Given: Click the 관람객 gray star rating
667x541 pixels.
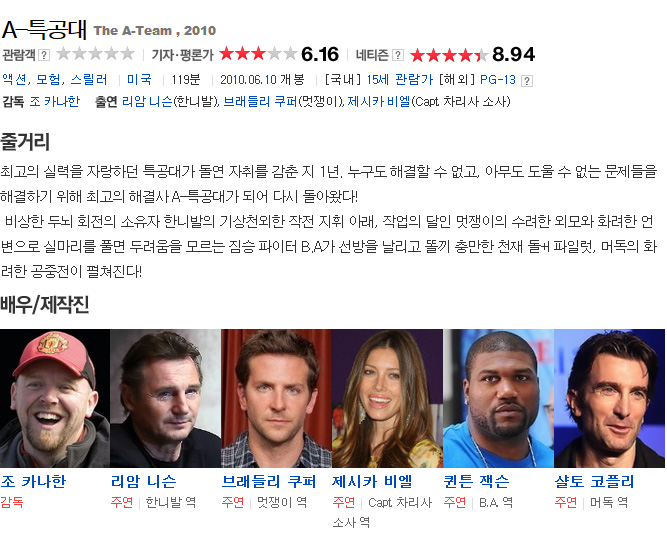Looking at the screenshot, I should [x=95, y=54].
